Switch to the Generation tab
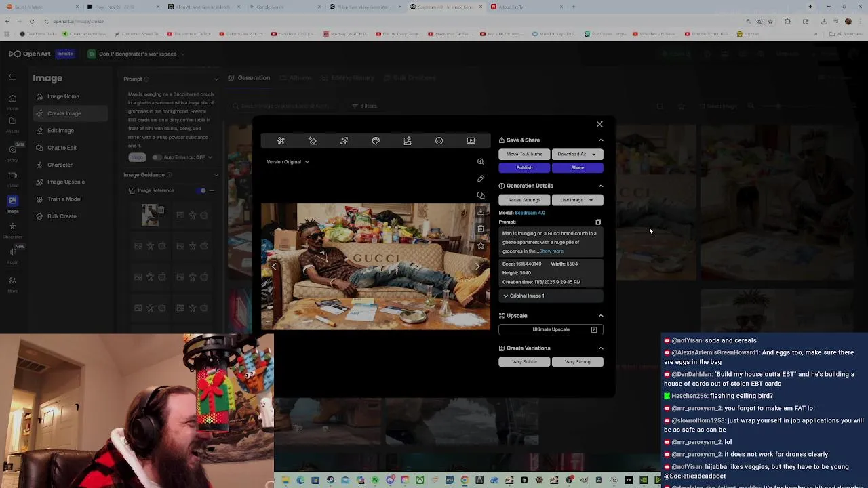Viewport: 868px width, 488px height. tap(250, 78)
